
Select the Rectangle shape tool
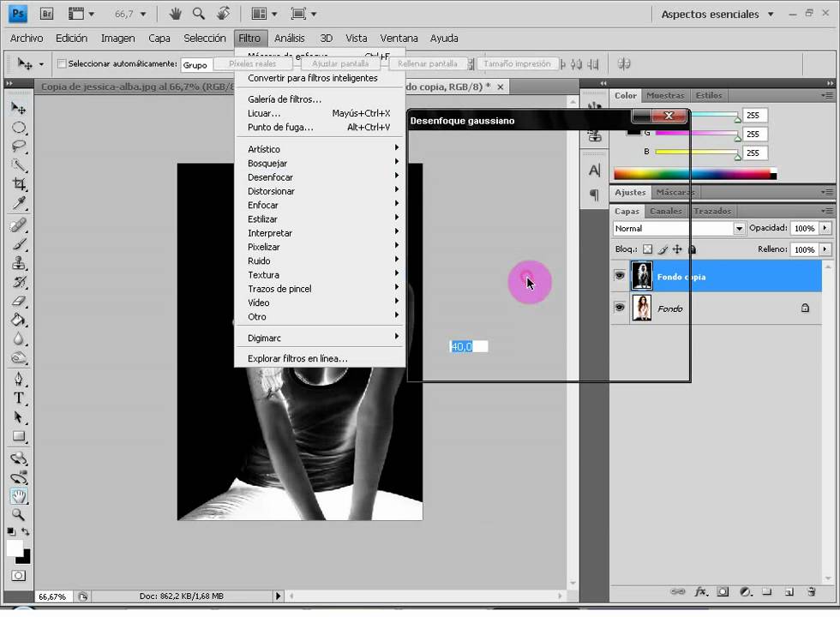tap(19, 436)
